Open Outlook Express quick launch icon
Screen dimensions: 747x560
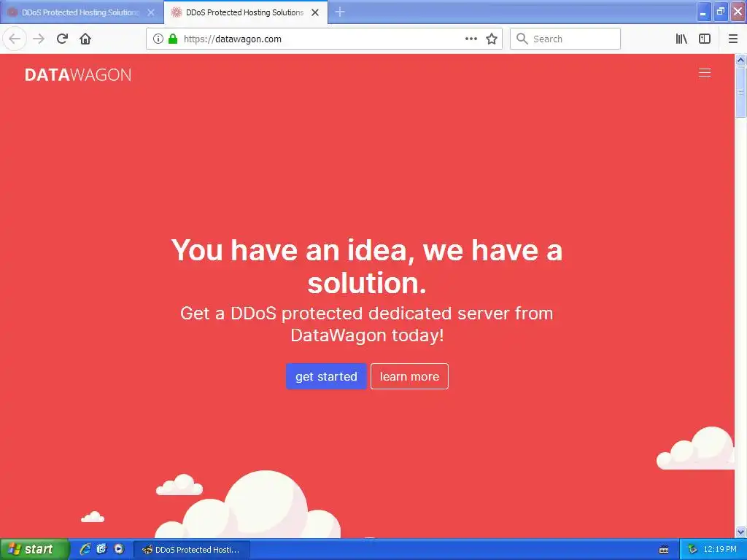[x=101, y=549]
